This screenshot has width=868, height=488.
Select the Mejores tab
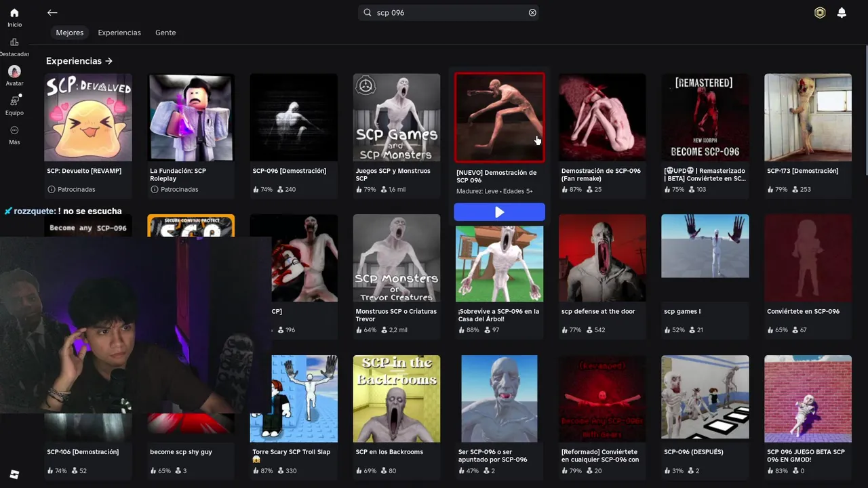click(x=70, y=33)
